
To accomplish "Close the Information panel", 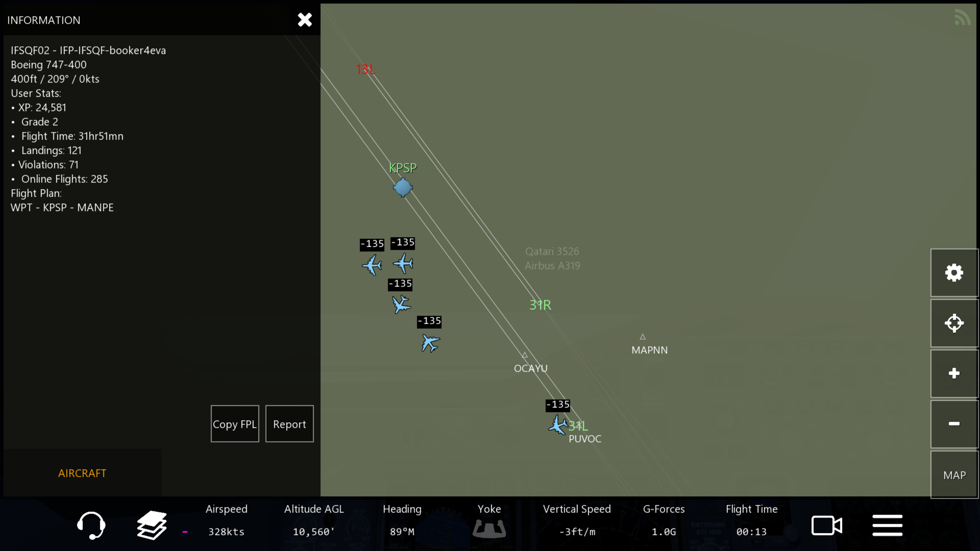I will point(305,20).
